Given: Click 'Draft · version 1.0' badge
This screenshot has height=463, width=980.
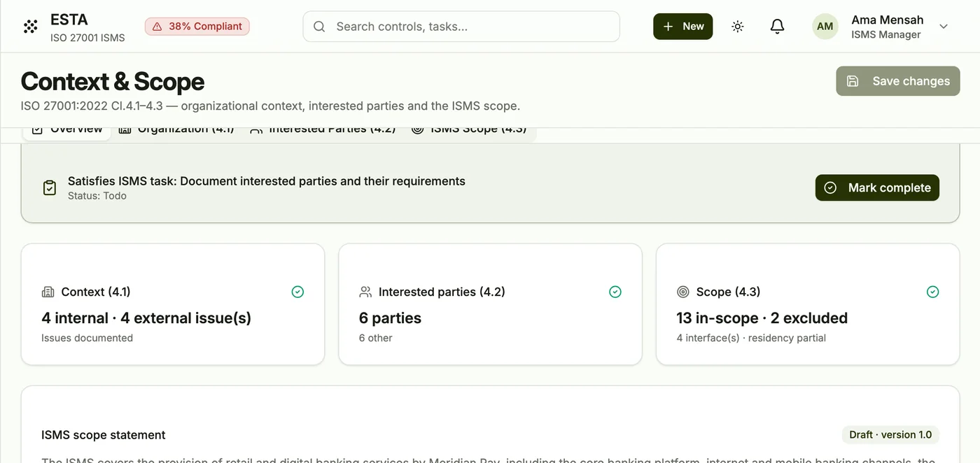Looking at the screenshot, I should coord(890,434).
